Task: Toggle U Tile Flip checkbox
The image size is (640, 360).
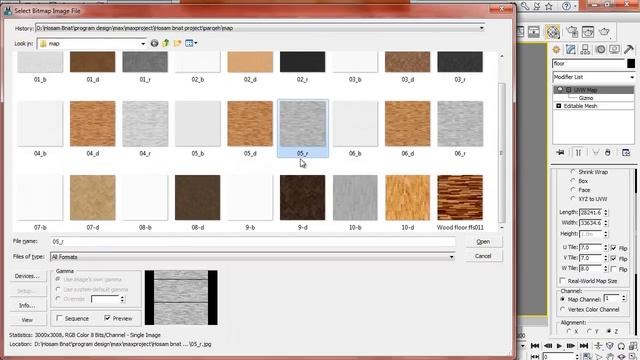Action: [613, 248]
